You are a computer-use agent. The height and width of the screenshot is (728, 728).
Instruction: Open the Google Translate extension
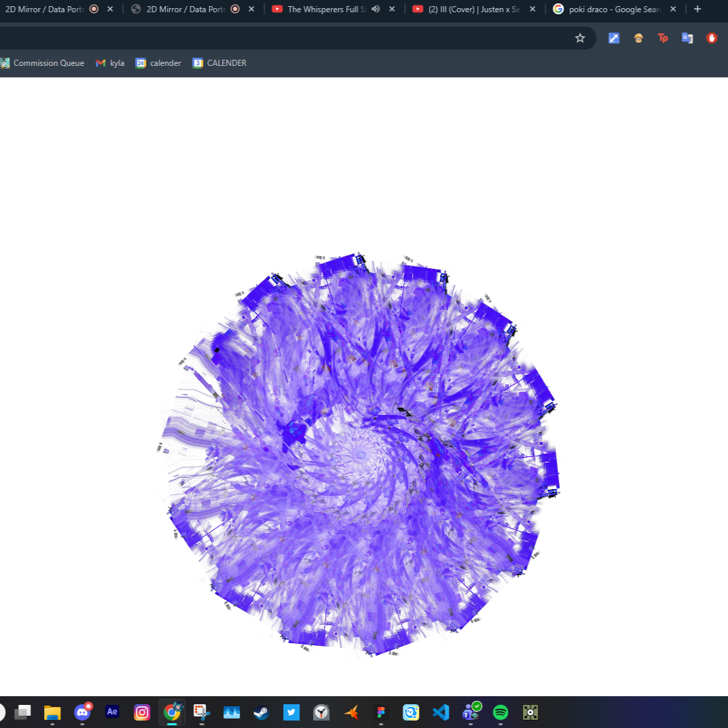pyautogui.click(x=687, y=38)
